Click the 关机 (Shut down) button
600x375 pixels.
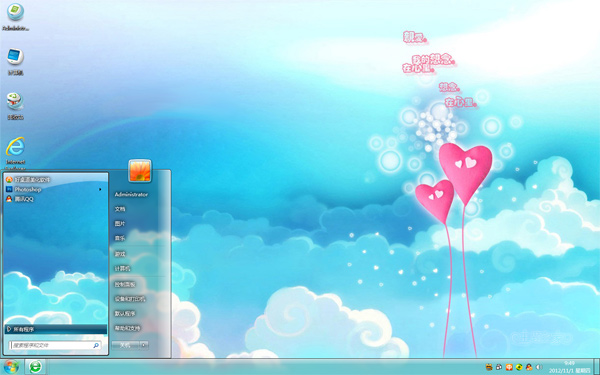pos(126,345)
